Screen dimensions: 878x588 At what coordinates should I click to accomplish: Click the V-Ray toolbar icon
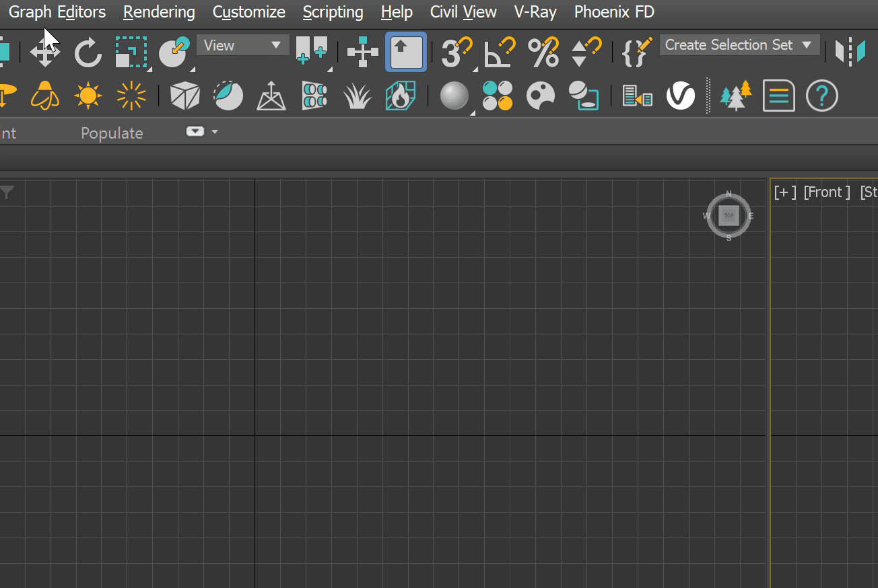[681, 96]
